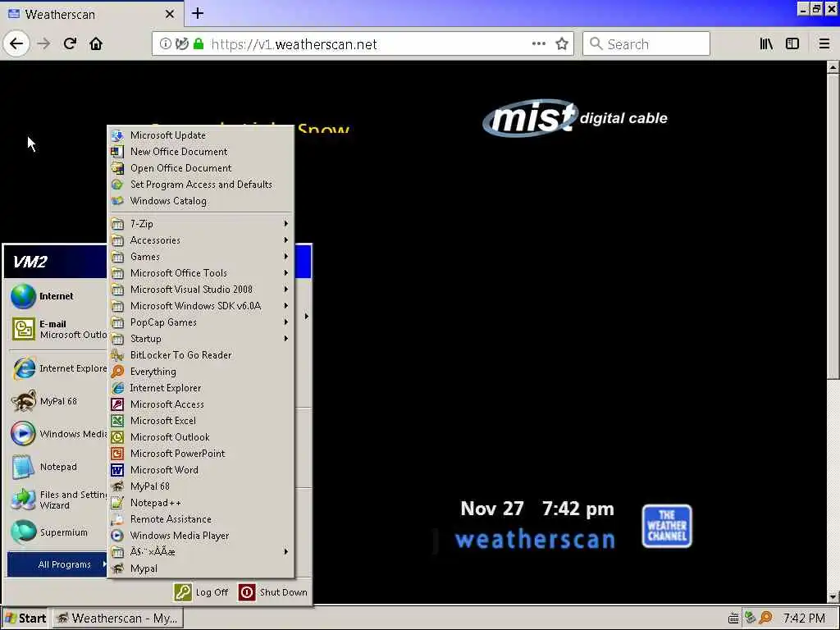Choose Open Office Document
The height and width of the screenshot is (630, 840).
(x=200, y=168)
